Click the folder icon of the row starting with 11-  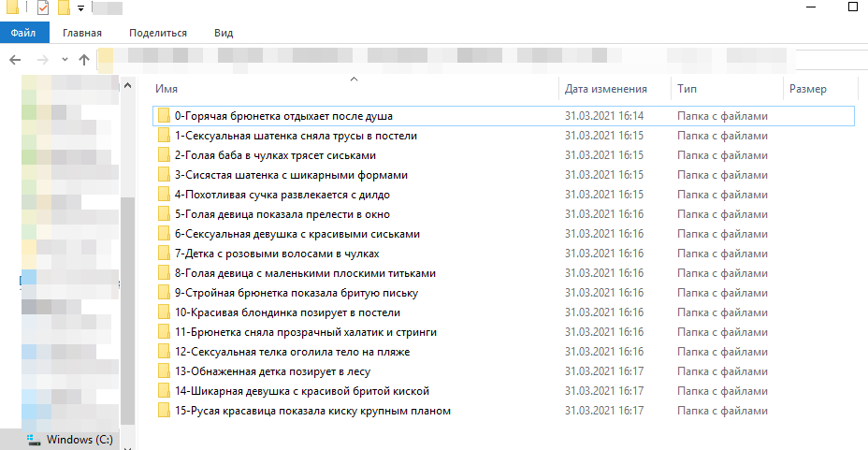[x=164, y=332]
